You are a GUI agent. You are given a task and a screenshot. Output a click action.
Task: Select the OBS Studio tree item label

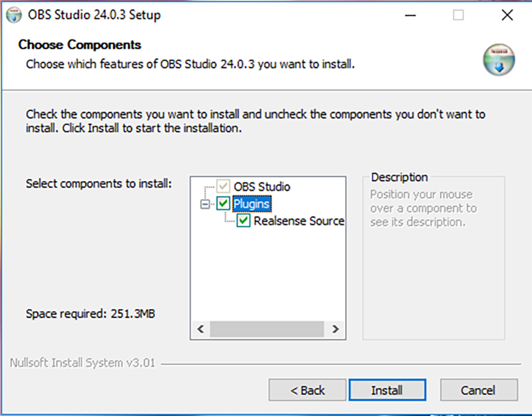click(x=262, y=187)
